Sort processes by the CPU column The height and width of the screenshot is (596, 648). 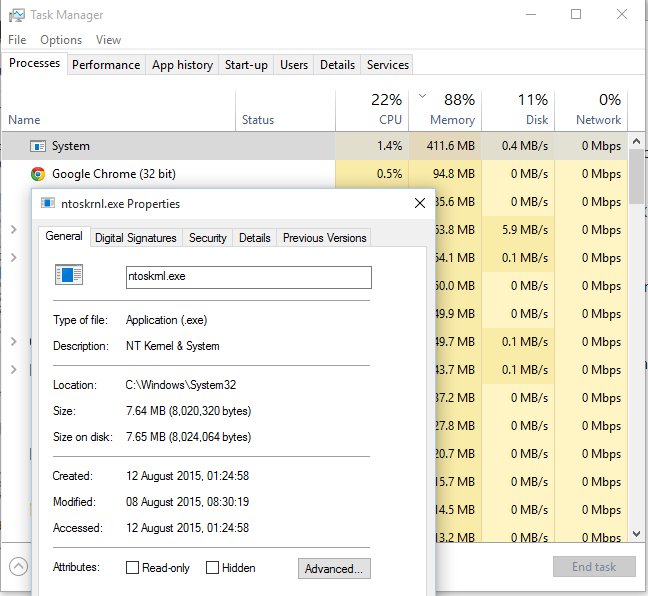[372, 111]
